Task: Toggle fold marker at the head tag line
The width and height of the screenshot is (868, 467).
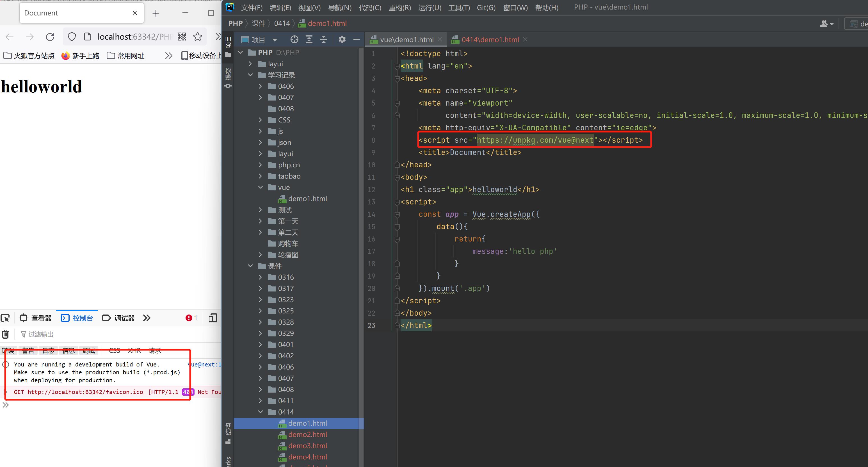Action: tap(397, 78)
